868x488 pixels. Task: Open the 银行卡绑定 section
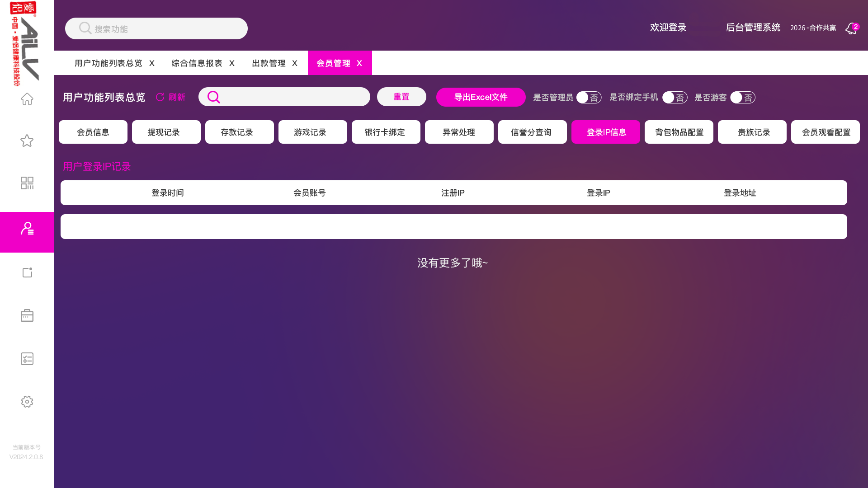click(x=386, y=132)
